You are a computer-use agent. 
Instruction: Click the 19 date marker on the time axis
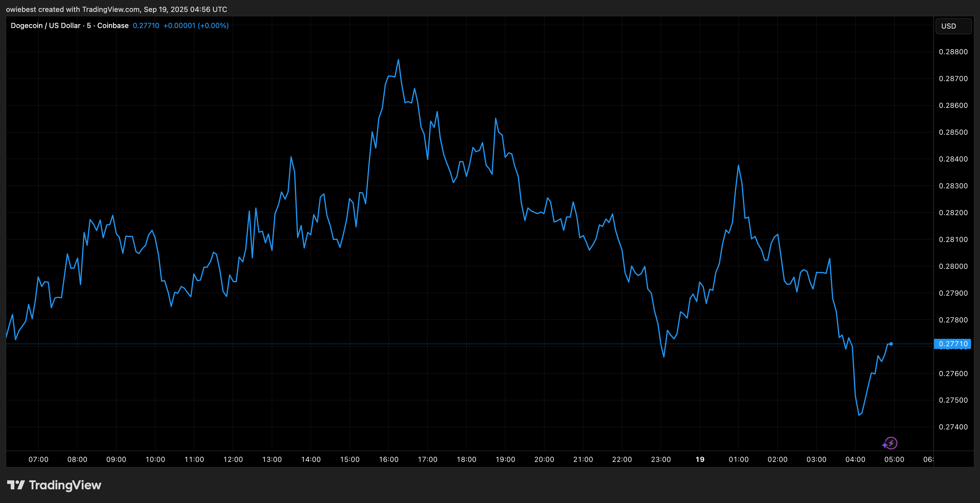click(700, 459)
